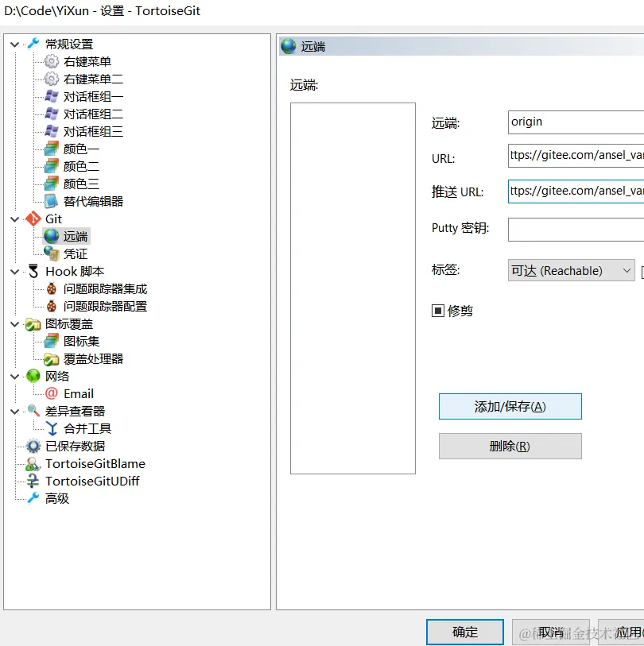Click the folder icon beside 覆盖处理器
644x646 pixels.
point(52,359)
